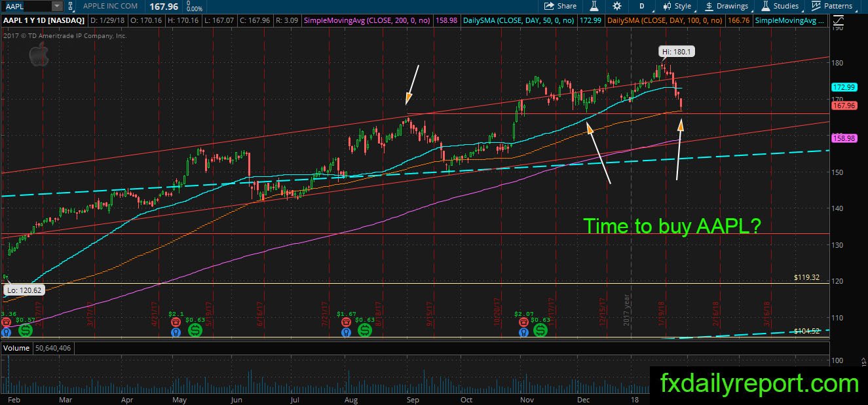Viewport: 868px width, 405px height.
Task: Click the Hi: 180.1 label
Action: click(675, 50)
